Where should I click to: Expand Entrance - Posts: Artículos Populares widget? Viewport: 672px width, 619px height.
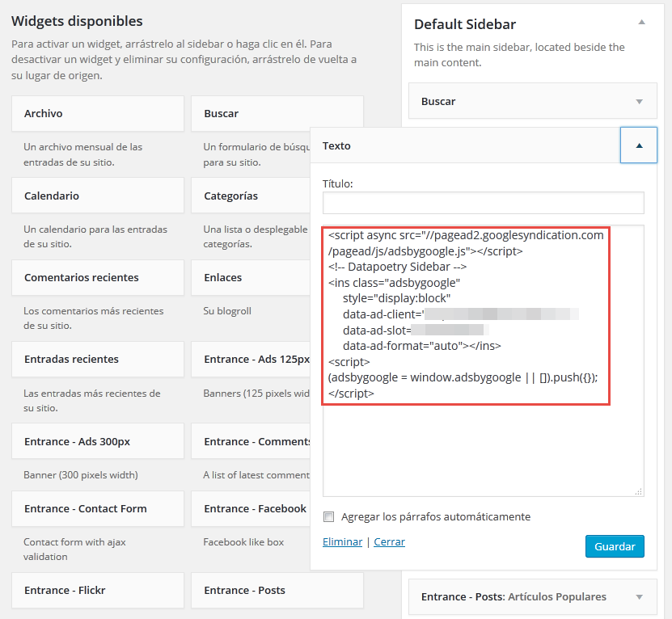[639, 596]
